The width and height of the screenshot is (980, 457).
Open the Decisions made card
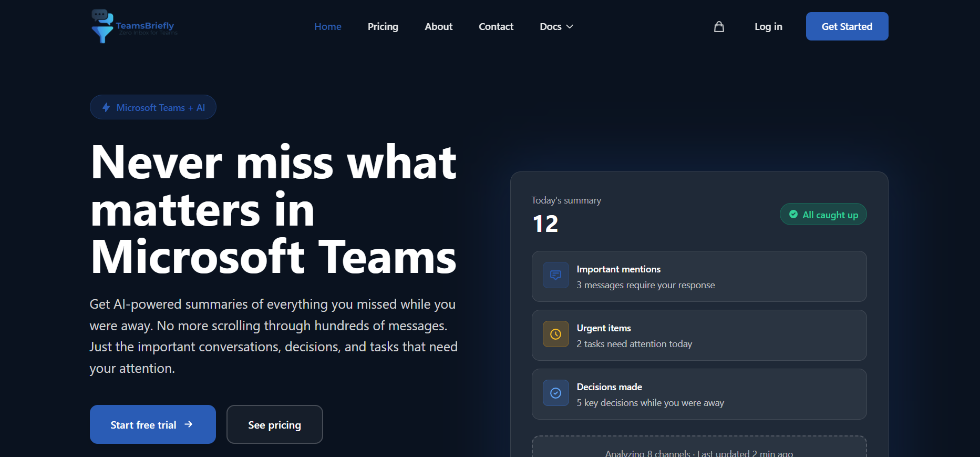699,394
